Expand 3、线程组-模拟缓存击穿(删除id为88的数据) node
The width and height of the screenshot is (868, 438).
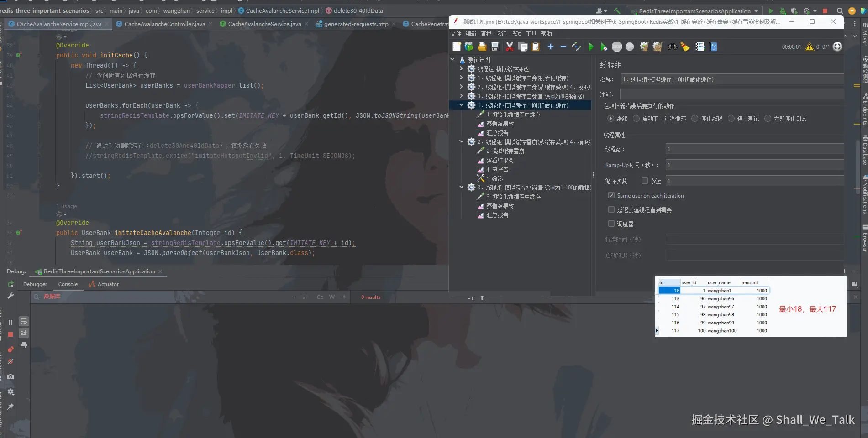461,96
